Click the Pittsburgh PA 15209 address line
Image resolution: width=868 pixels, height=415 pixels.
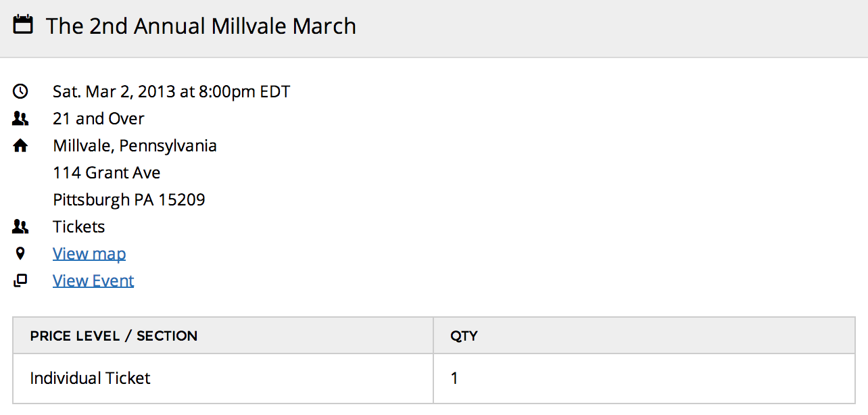click(129, 200)
